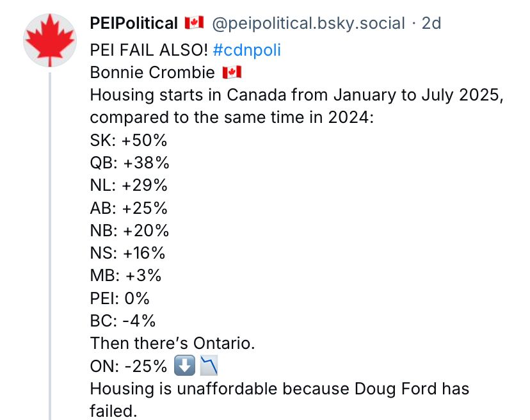530x420 pixels.
Task: Click the 2d post timestamp
Action: [x=431, y=24]
